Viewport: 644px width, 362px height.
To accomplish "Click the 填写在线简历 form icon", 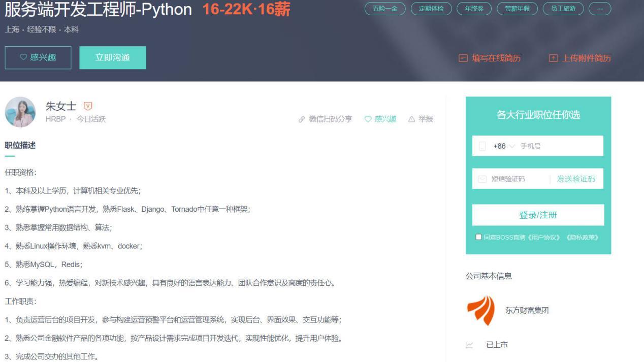I will click(x=462, y=58).
